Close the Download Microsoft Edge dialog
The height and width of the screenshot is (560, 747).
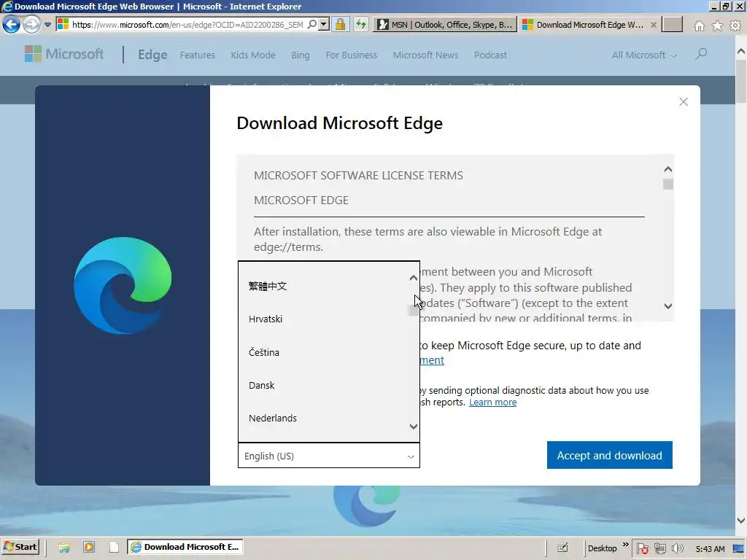coord(683,101)
